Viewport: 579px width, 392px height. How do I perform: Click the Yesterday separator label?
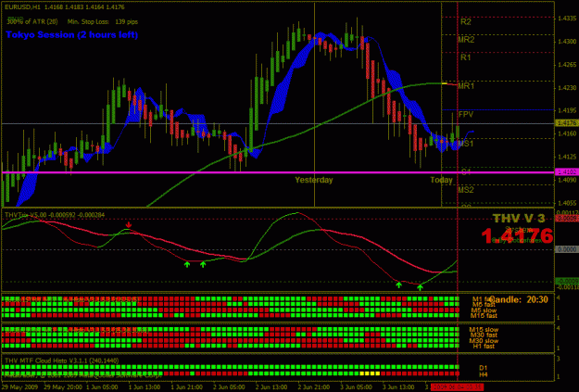click(x=314, y=180)
